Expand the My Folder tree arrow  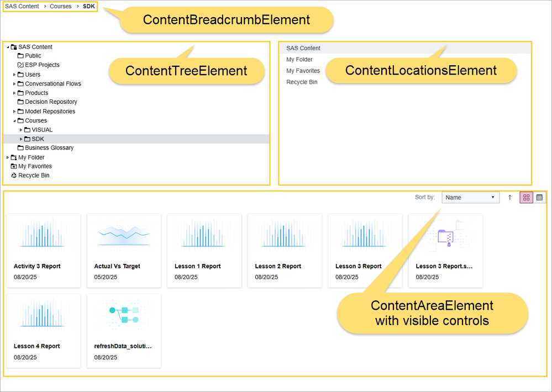[8, 157]
